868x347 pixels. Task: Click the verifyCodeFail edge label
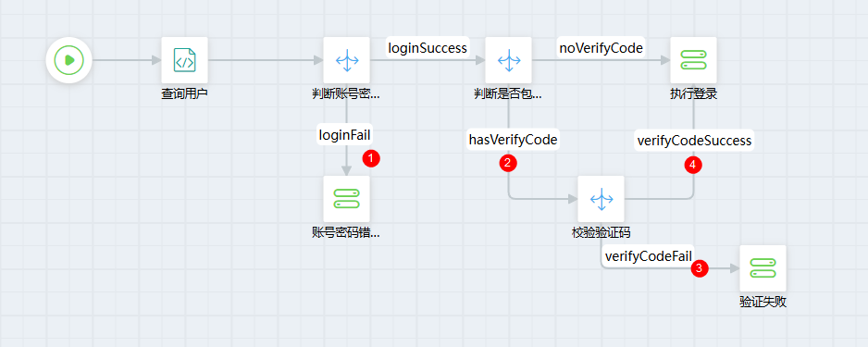[649, 255]
